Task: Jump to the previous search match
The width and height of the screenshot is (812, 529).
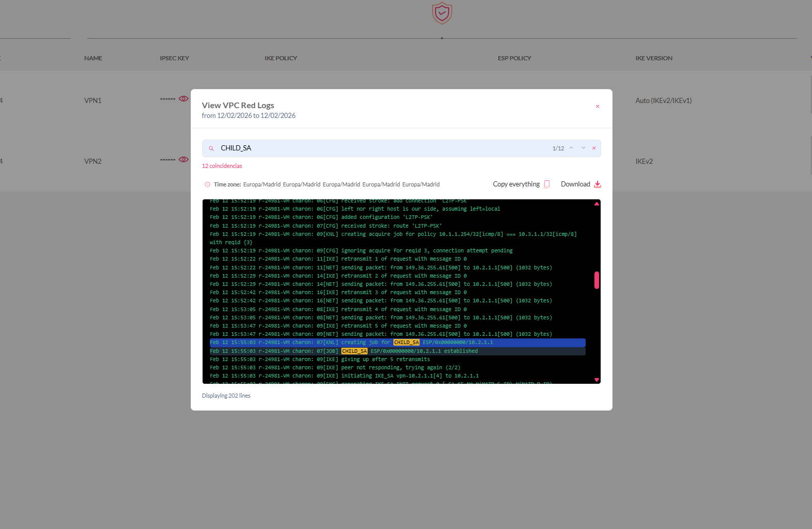Action: pos(571,148)
